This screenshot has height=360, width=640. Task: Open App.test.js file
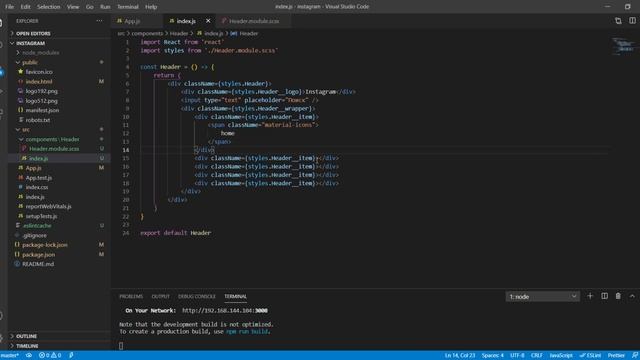coord(38,178)
